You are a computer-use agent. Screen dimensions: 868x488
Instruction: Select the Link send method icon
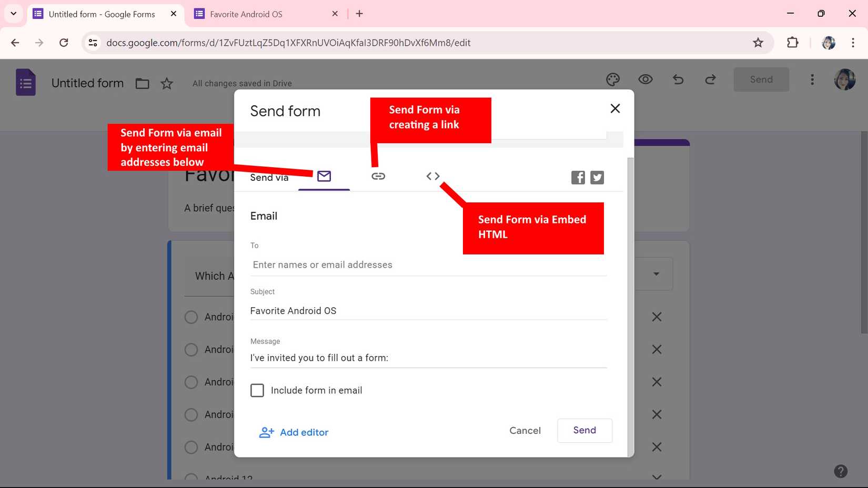click(x=378, y=176)
